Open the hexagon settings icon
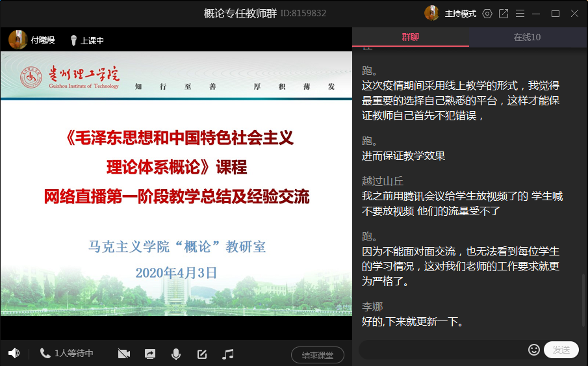The height and width of the screenshot is (366, 588). (487, 14)
